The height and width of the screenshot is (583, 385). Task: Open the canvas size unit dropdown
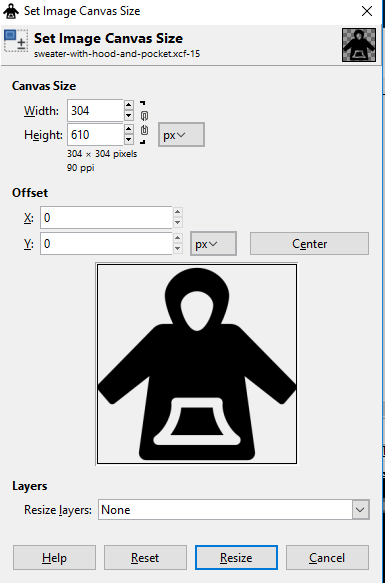coord(181,135)
